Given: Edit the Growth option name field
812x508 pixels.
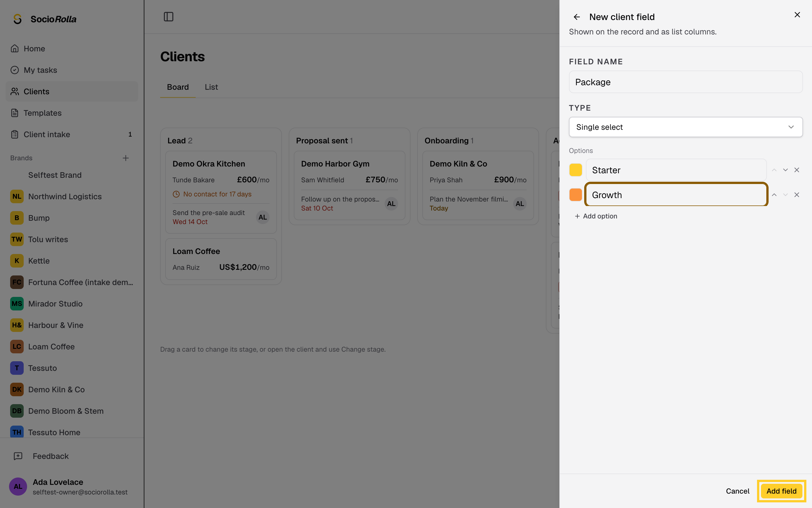Looking at the screenshot, I should point(676,195).
